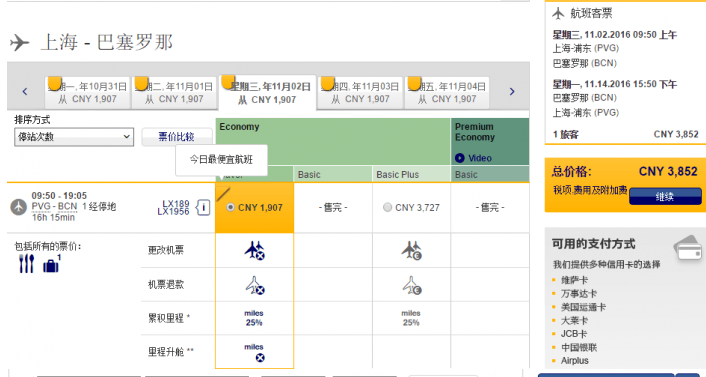The image size is (706, 377).
Task: Click the 1 旅客 CNY 3,852 line
Action: (625, 134)
